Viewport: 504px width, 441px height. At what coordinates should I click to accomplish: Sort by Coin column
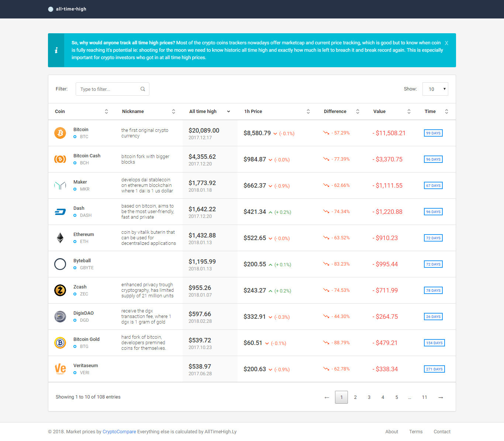coord(82,112)
